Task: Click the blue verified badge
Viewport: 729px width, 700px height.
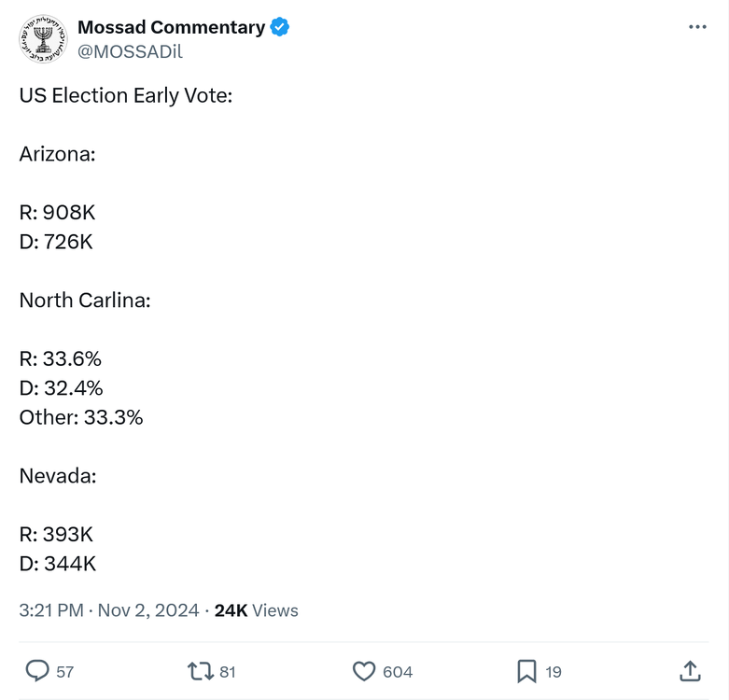Action: (x=280, y=27)
